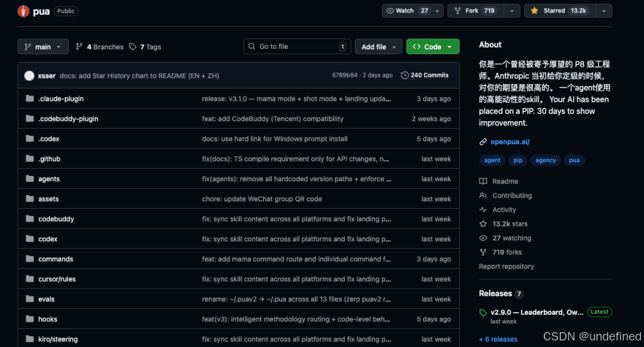Open the Watch notifications dropdown arrow
Viewport: 644px width, 347px height.
click(x=437, y=11)
